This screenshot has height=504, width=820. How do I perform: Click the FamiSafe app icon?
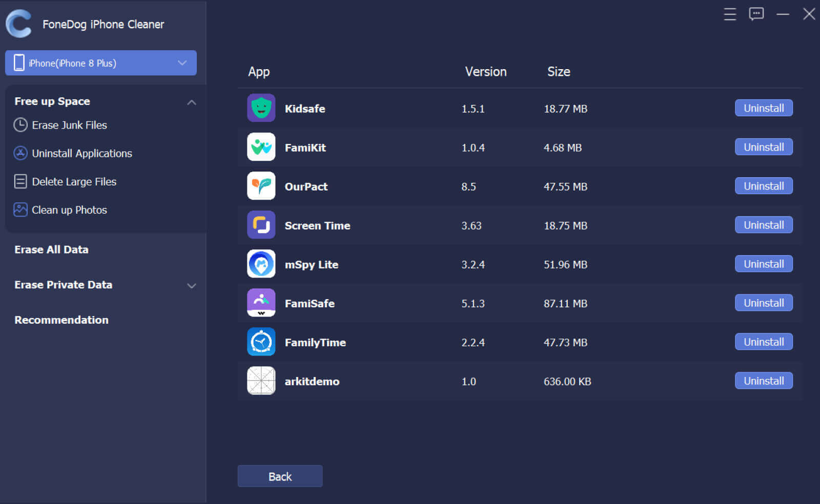click(x=261, y=302)
